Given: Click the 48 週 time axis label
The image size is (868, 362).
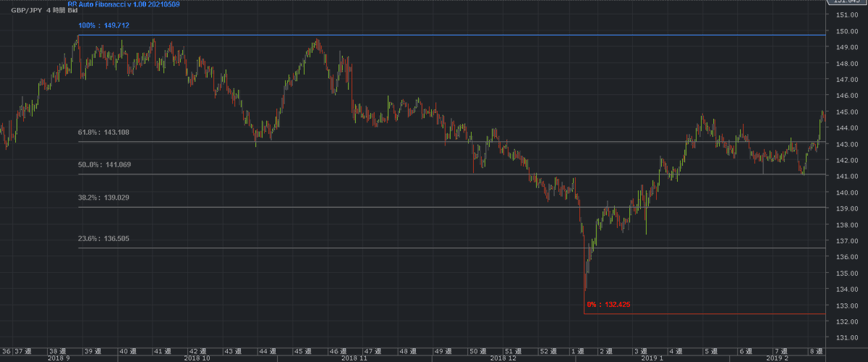Looking at the screenshot, I should pyautogui.click(x=407, y=350).
